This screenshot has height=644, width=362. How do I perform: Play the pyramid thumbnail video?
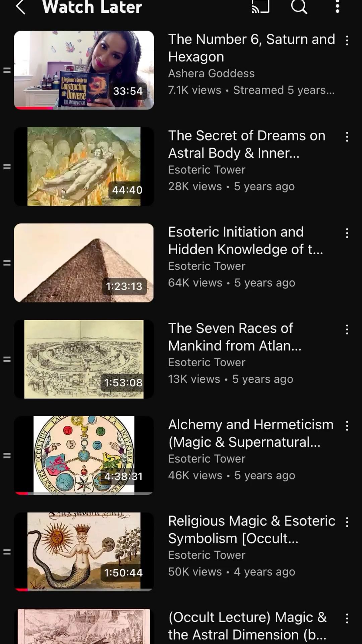84,263
